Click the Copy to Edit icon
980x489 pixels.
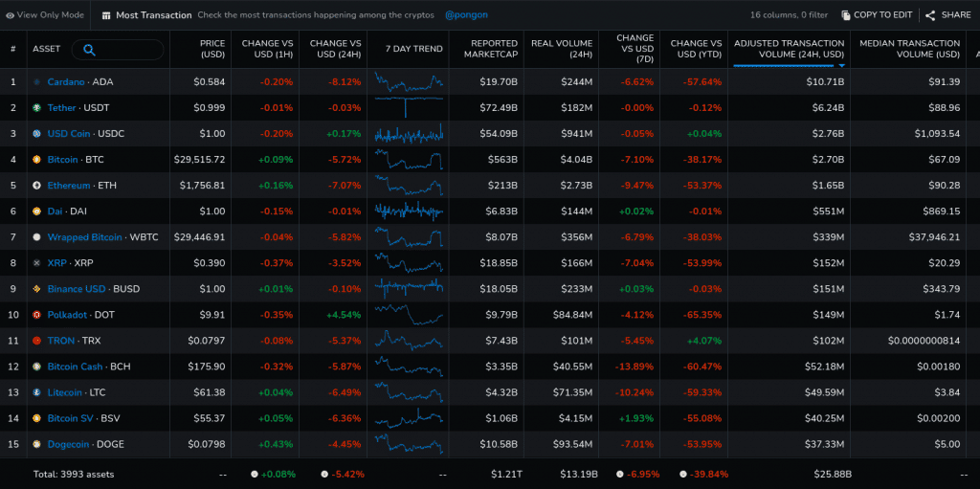[846, 15]
